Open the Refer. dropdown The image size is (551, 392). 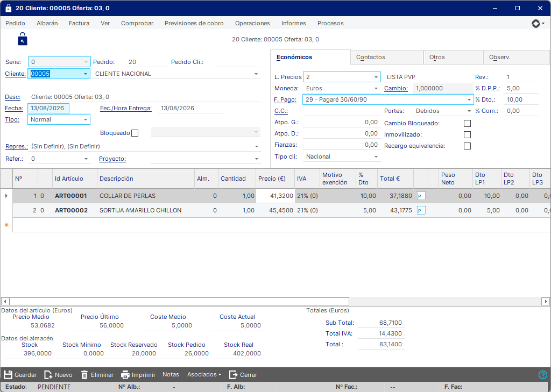pyautogui.click(x=86, y=159)
